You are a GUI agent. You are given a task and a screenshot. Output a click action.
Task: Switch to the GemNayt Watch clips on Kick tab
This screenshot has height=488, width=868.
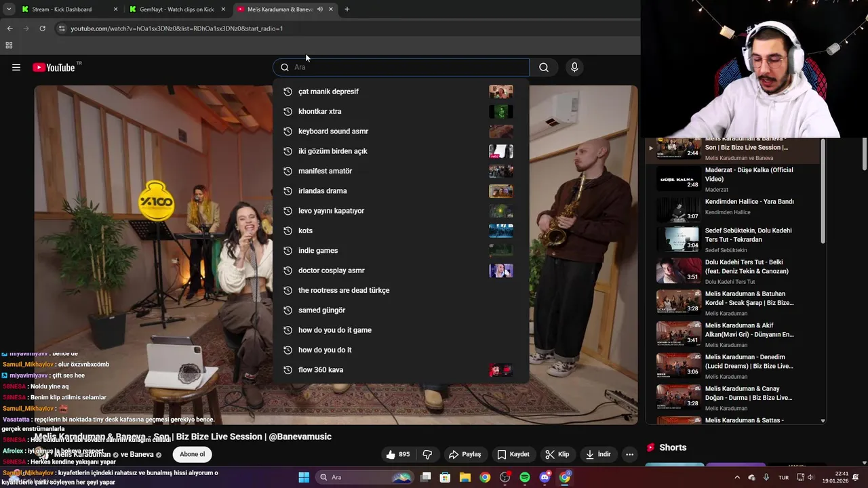[x=176, y=9]
